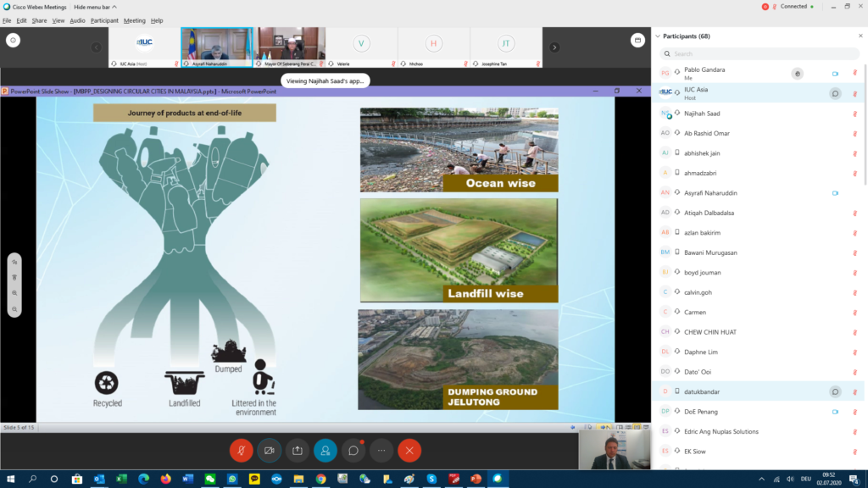Toggle the participants panel button

pyautogui.click(x=325, y=451)
